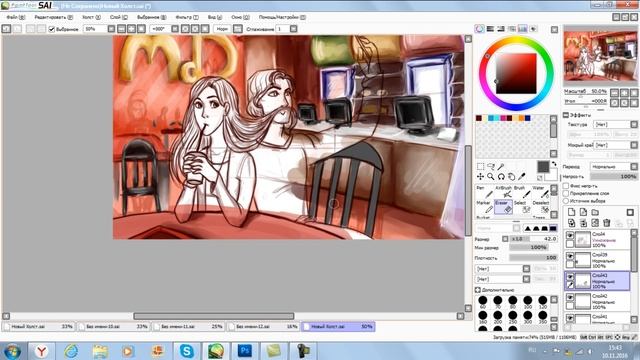Activate the hand pan tool
640x360 pixels.
(x=511, y=176)
